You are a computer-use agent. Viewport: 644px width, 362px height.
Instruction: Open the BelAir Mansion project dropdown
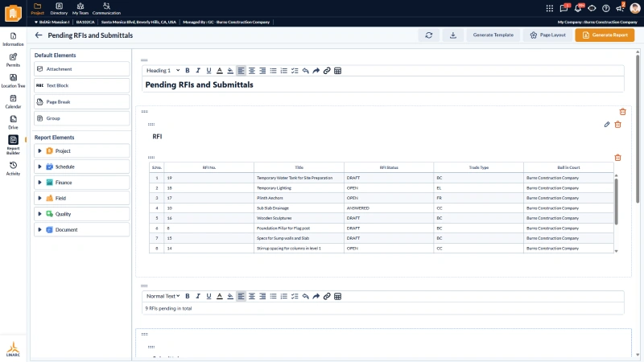52,23
